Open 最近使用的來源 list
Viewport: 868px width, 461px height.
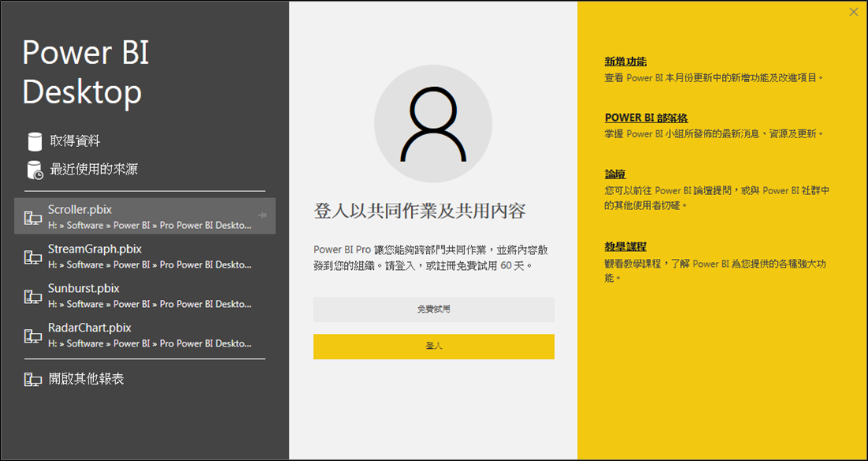[x=94, y=170]
